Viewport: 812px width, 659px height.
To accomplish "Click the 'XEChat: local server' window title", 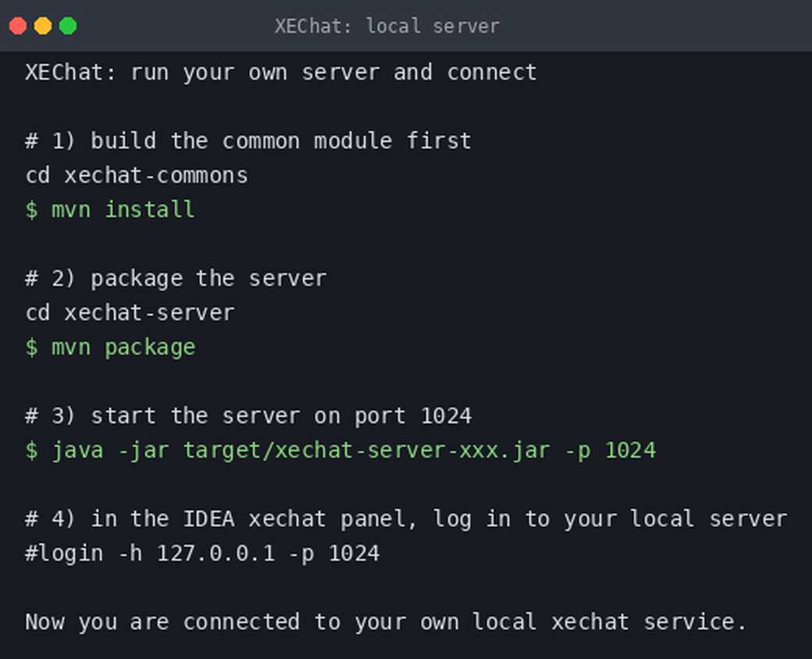I will coord(386,26).
